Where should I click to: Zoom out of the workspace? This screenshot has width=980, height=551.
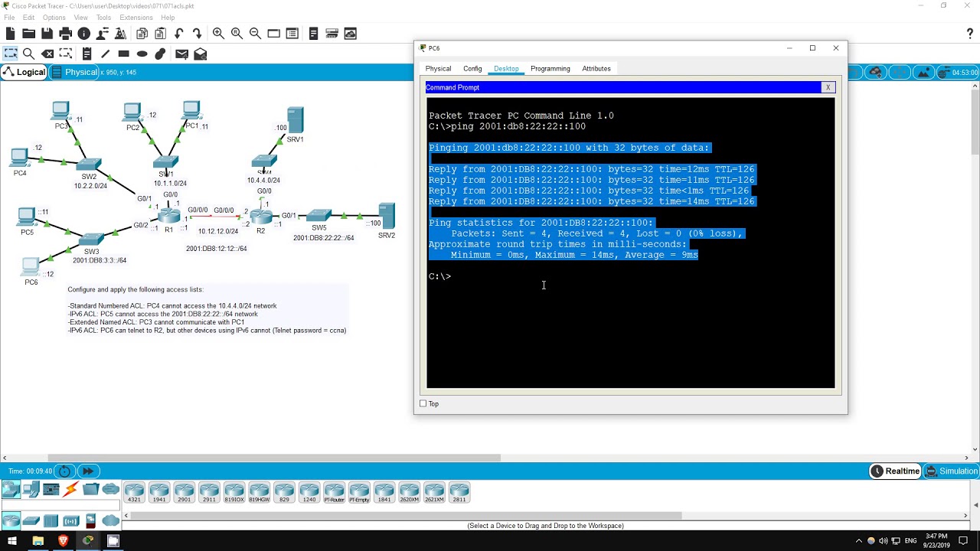(255, 34)
